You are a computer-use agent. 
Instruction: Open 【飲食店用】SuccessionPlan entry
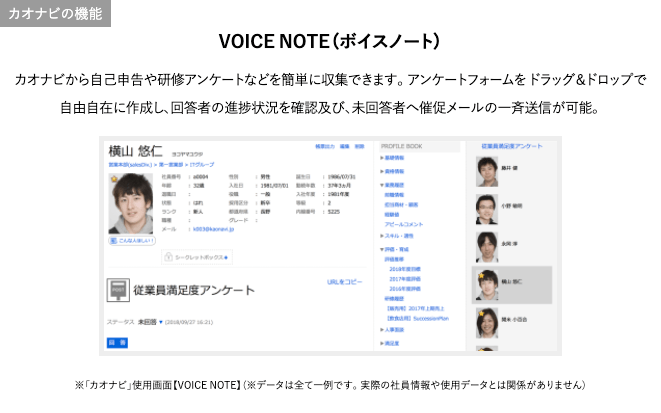tap(418, 319)
